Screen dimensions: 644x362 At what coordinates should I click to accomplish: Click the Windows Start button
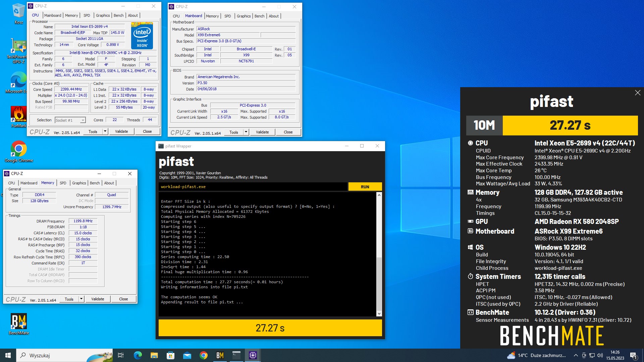(x=8, y=355)
